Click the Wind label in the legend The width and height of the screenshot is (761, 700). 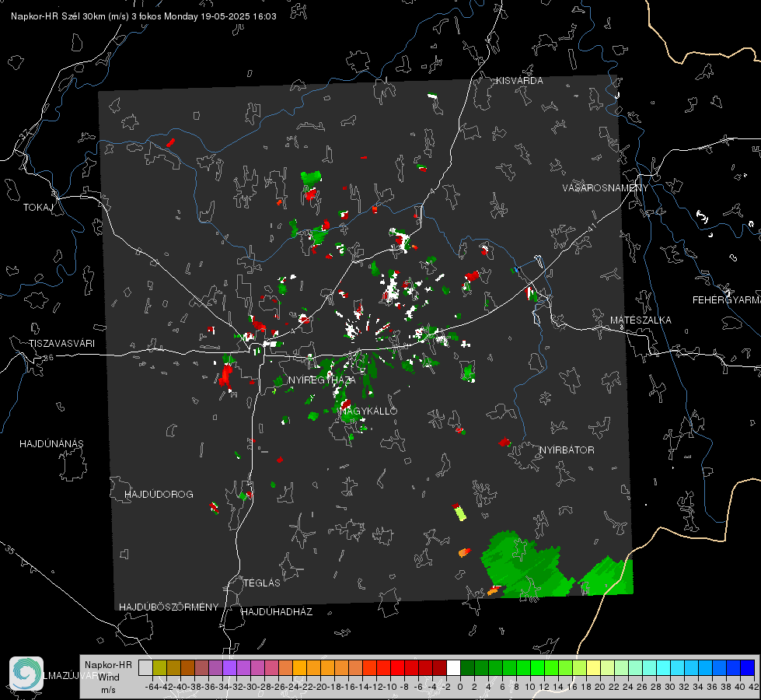(109, 677)
